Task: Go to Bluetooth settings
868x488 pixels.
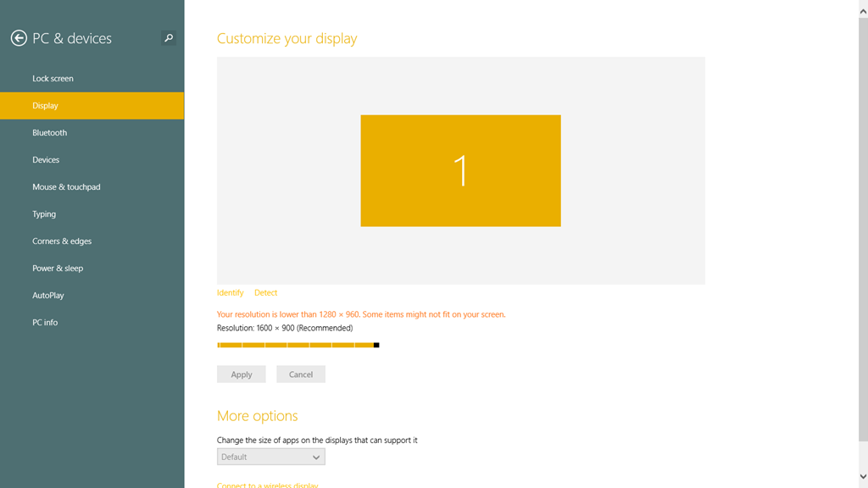Action: point(49,133)
